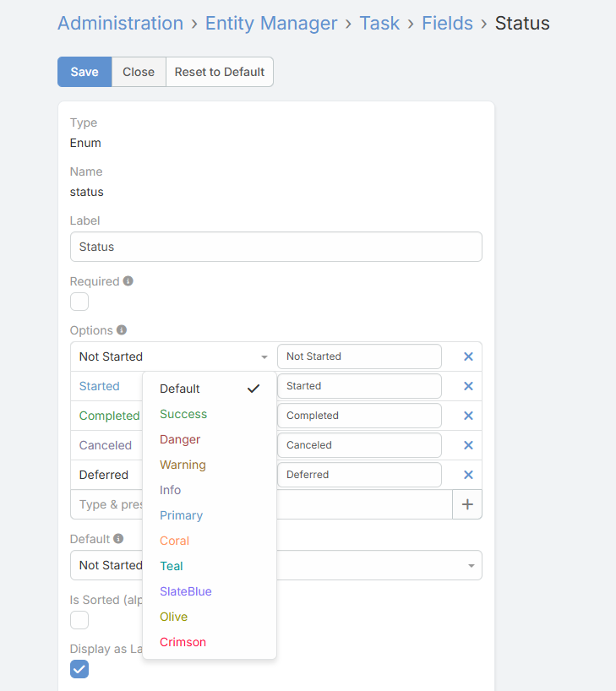
Task: Uncheck the Display as Label checkbox
Action: coord(79,669)
